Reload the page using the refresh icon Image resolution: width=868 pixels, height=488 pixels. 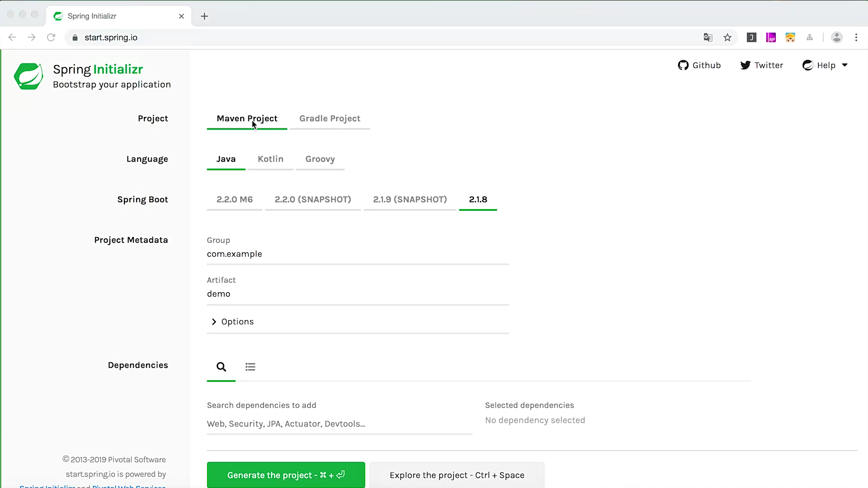coord(51,38)
